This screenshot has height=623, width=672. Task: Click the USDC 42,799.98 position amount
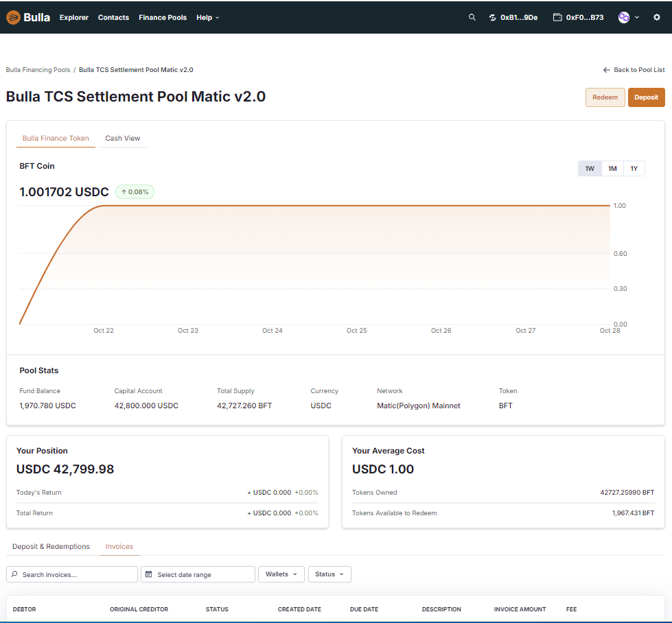click(x=65, y=469)
